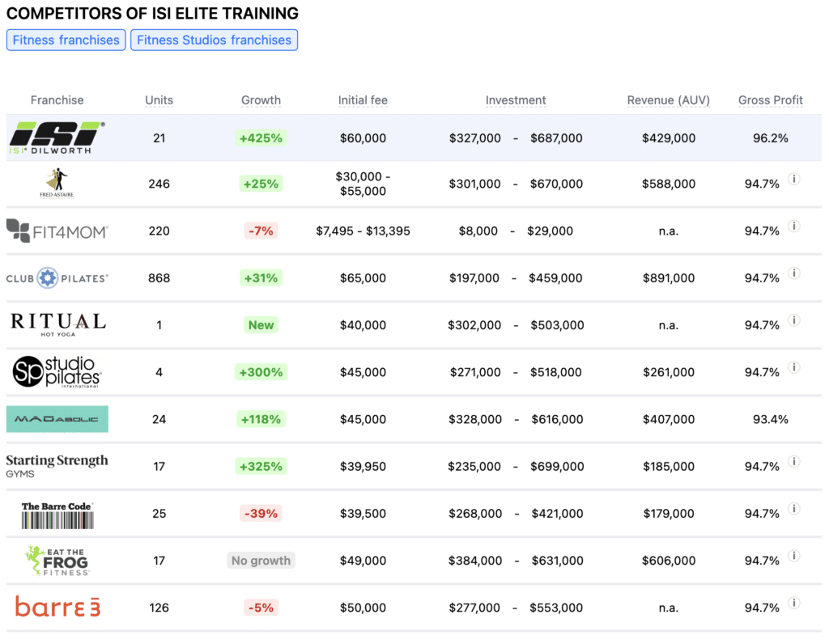Select the $30,000 - $55,000 fee cell

click(x=363, y=184)
